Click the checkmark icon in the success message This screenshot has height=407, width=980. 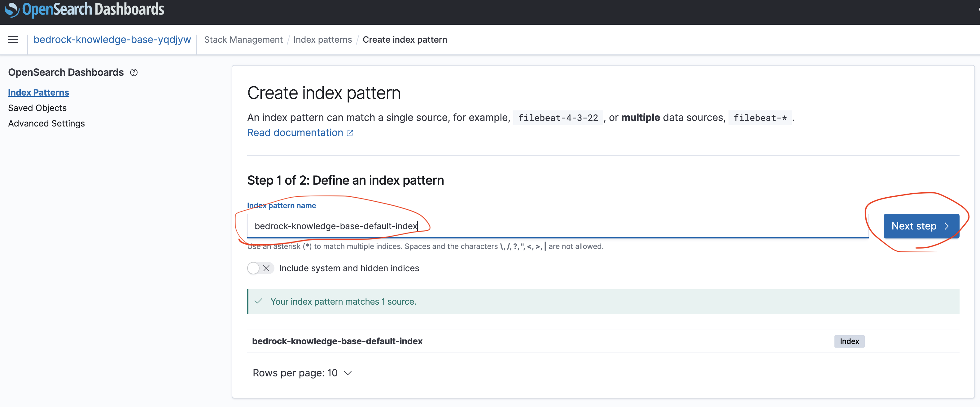(x=258, y=301)
